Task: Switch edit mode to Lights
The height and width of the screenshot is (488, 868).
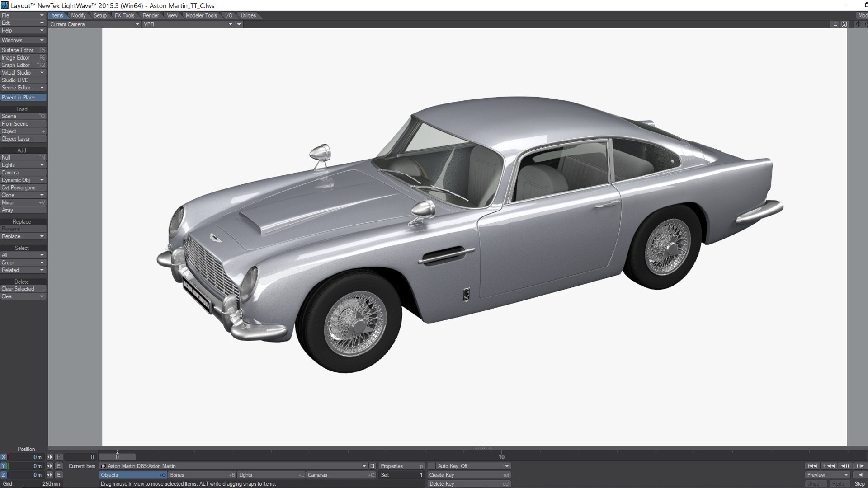Action: point(271,475)
